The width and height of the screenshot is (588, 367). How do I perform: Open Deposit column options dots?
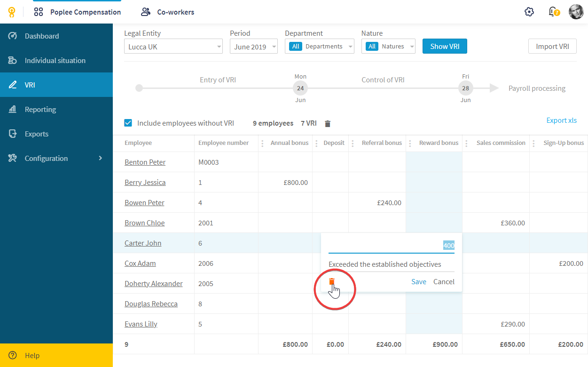coord(316,143)
